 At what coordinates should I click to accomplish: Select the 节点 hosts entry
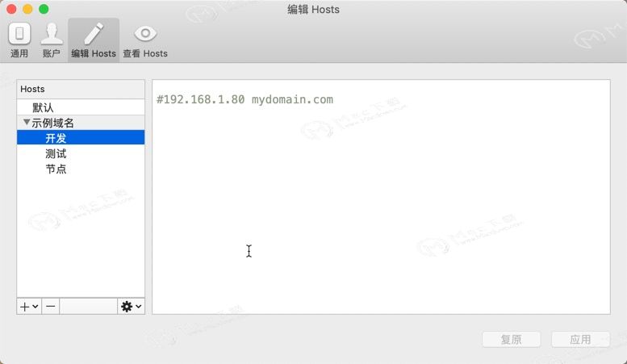point(81,169)
